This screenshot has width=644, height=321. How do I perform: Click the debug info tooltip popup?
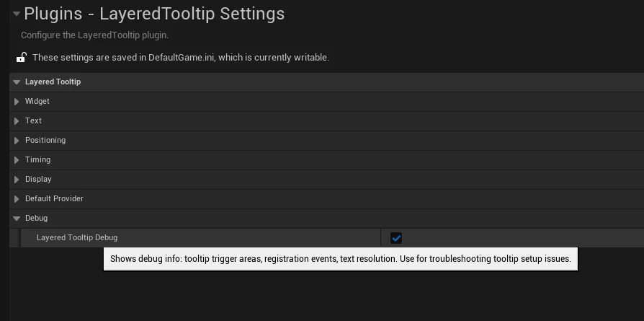tap(341, 259)
